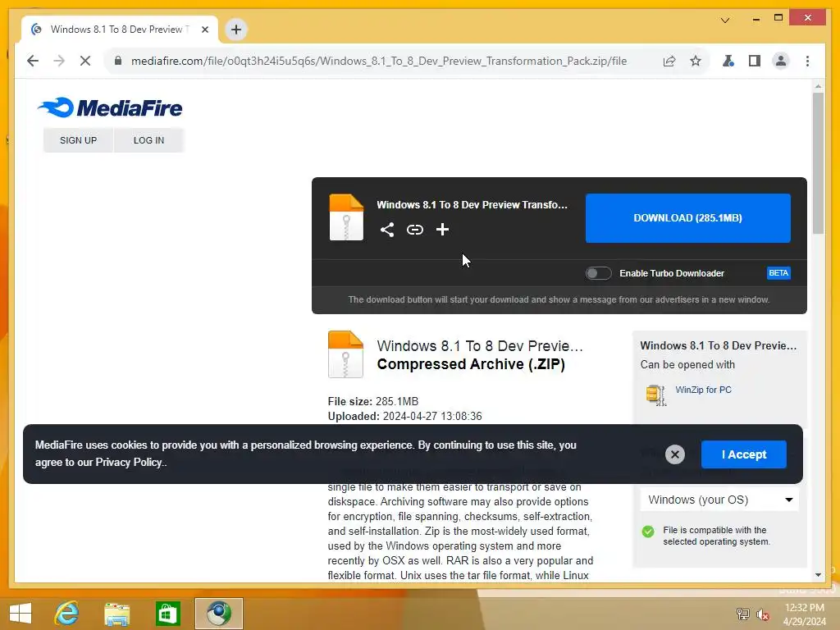Screen dimensions: 840x630
Task: Open the Windows Store taskbar icon
Action: coord(167,614)
